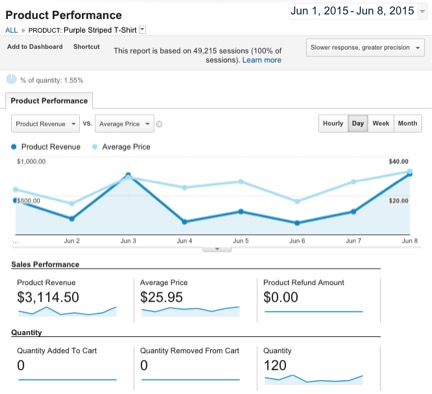Click the Product Refund Amount $0.00 value
432x394 pixels.
click(281, 297)
